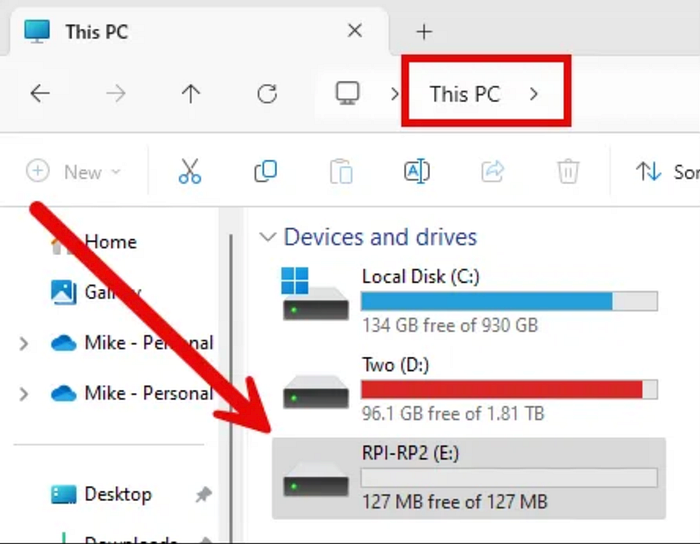Navigate back with the left arrow
This screenshot has width=700, height=544.
click(x=40, y=94)
